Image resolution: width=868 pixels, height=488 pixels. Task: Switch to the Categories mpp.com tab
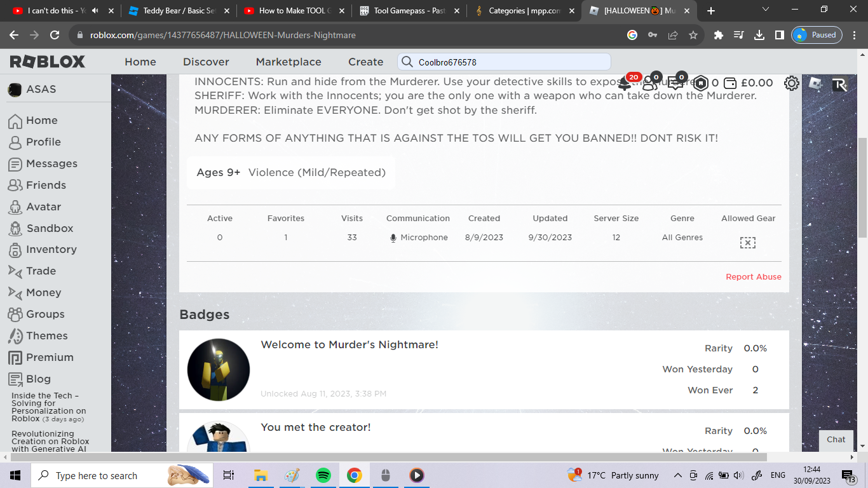point(525,11)
